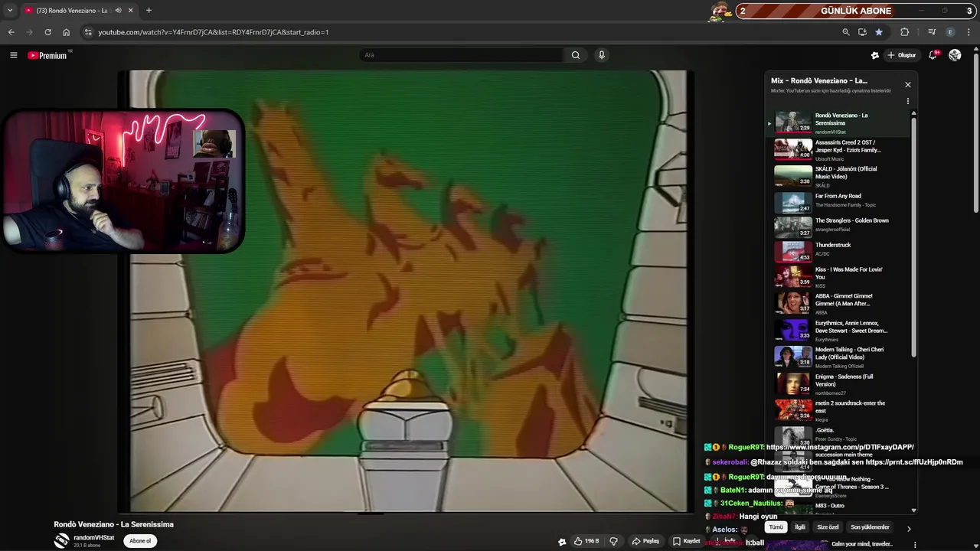
Task: Open a new browser tab
Action: pos(149,11)
